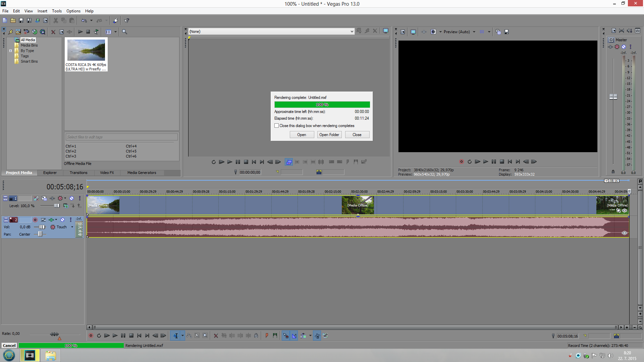This screenshot has width=644, height=362.
Task: Insert a marker with the orange flag icon
Action: click(267, 336)
